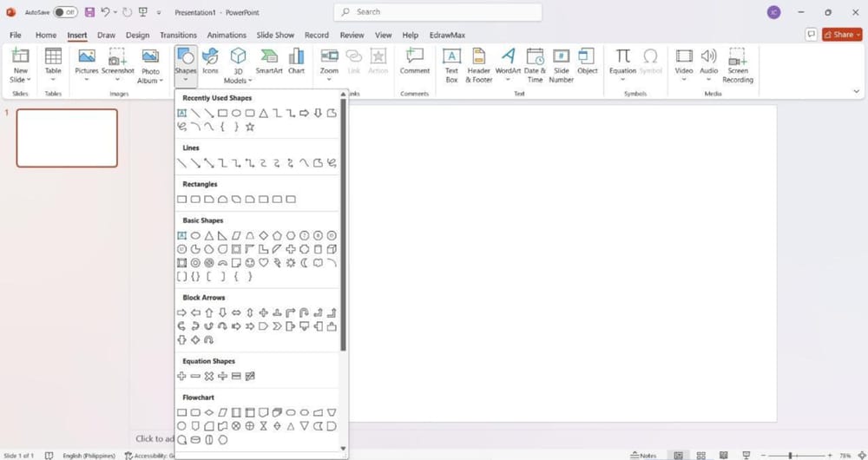Switch to the Design tab
The width and height of the screenshot is (868, 460).
click(x=137, y=35)
